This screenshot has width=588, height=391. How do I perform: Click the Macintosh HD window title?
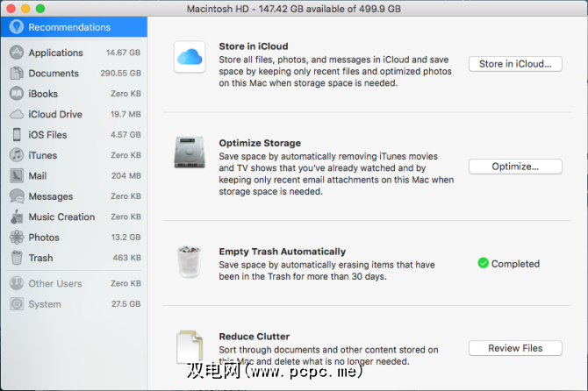pyautogui.click(x=294, y=9)
